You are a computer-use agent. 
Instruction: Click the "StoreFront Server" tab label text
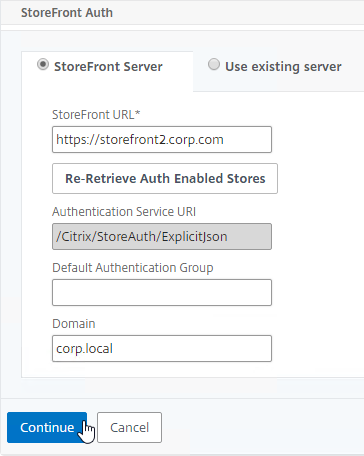click(x=108, y=67)
